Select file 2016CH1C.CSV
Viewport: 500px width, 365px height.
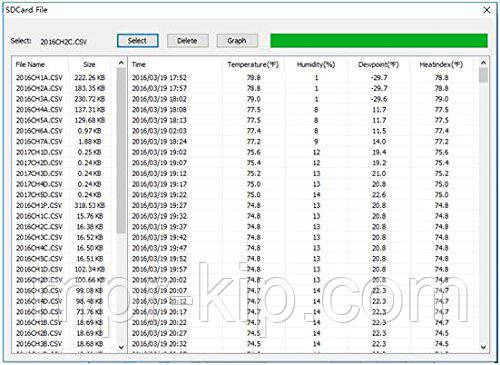(39, 216)
